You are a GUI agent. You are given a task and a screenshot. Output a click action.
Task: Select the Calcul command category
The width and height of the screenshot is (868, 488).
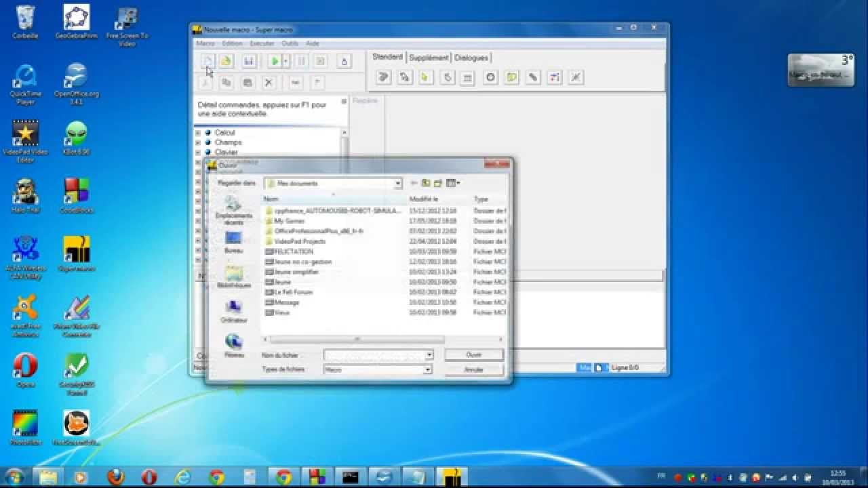tap(224, 133)
